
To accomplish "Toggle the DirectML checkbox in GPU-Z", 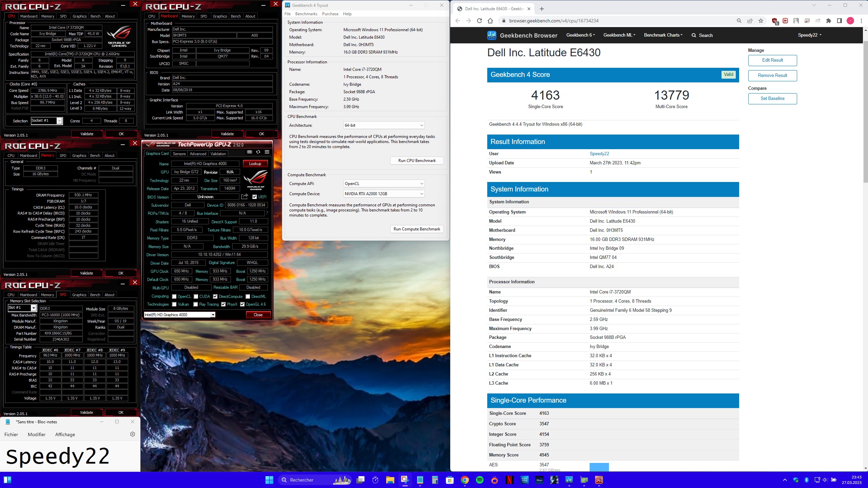I will [248, 297].
